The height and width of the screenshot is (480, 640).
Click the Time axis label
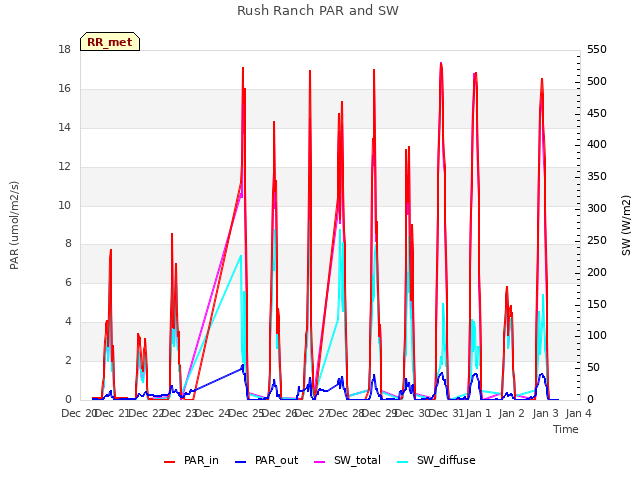click(x=566, y=429)
